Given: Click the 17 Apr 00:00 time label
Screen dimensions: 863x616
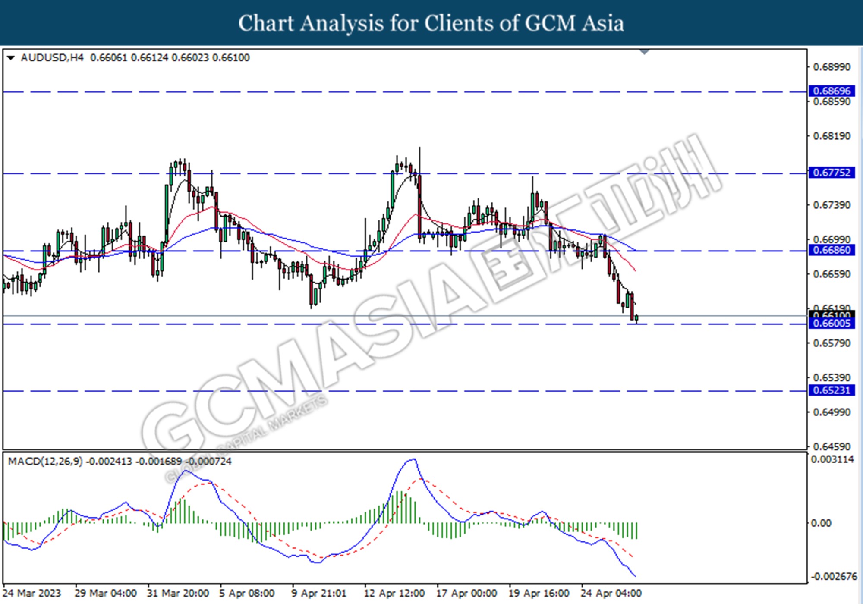Looking at the screenshot, I should pos(466,593).
